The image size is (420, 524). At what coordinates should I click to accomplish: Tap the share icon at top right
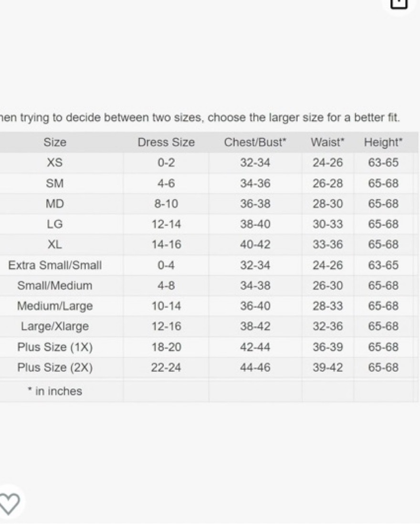tap(399, 3)
